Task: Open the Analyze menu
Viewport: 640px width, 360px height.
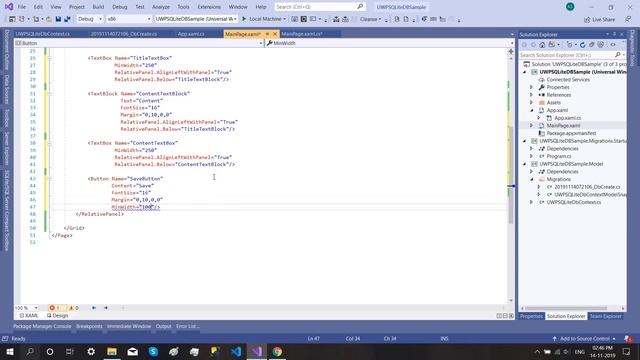Action: point(161,7)
